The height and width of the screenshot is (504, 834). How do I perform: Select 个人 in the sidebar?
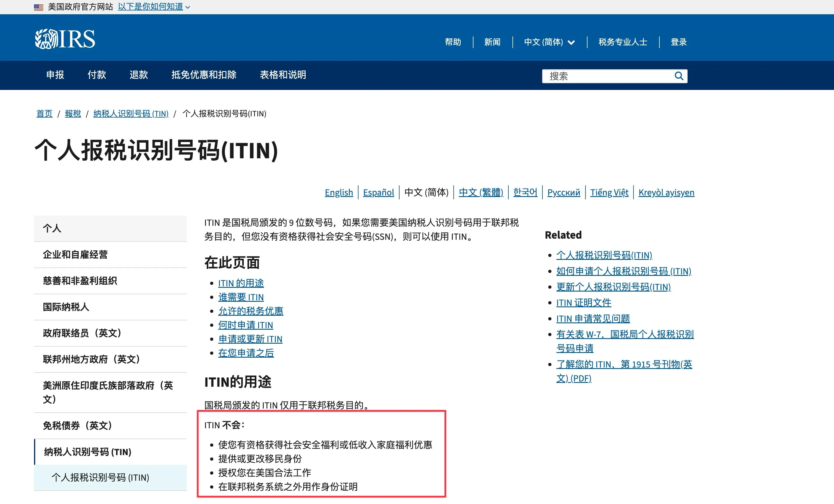pyautogui.click(x=110, y=228)
